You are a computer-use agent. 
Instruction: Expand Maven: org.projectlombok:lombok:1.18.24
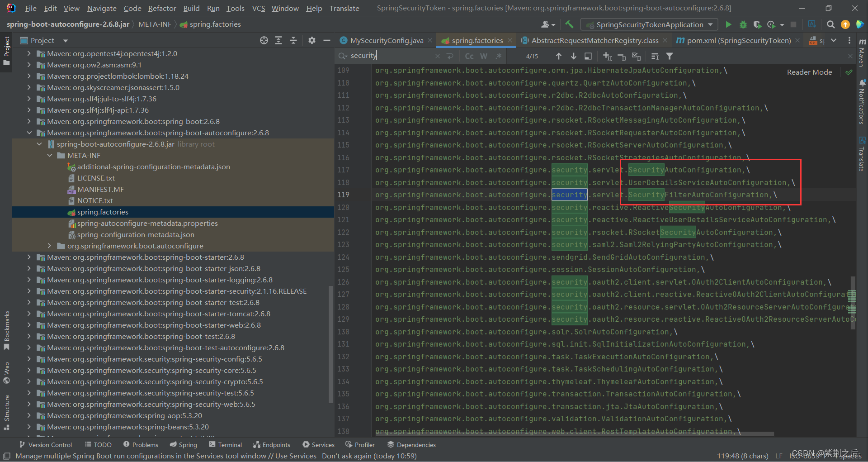click(x=29, y=76)
